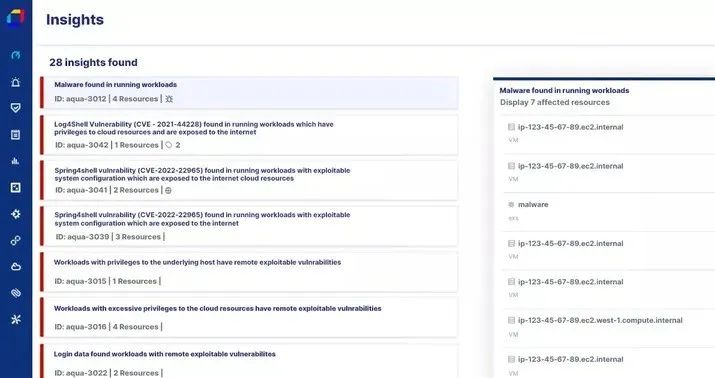Open the dashboard gauge icon in sidebar
715x378 pixels.
tap(16, 55)
